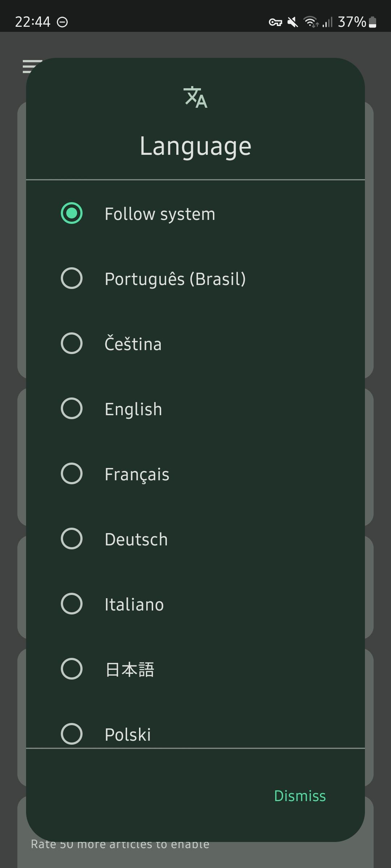This screenshot has width=391, height=868.
Task: Choose Português (Brasil) radio option
Action: (x=72, y=278)
